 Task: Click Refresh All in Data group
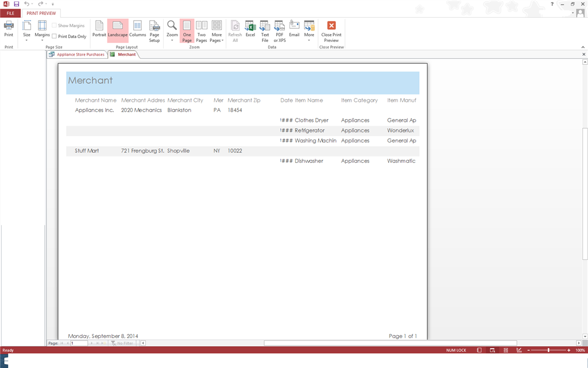tap(235, 31)
